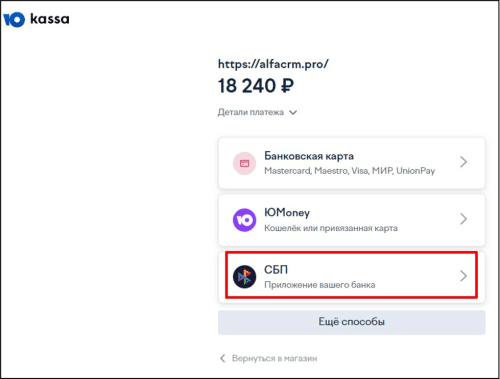Image resolution: width=500 pixels, height=379 pixels.
Task: Click the kassa wordmark in header
Action: coord(50,19)
